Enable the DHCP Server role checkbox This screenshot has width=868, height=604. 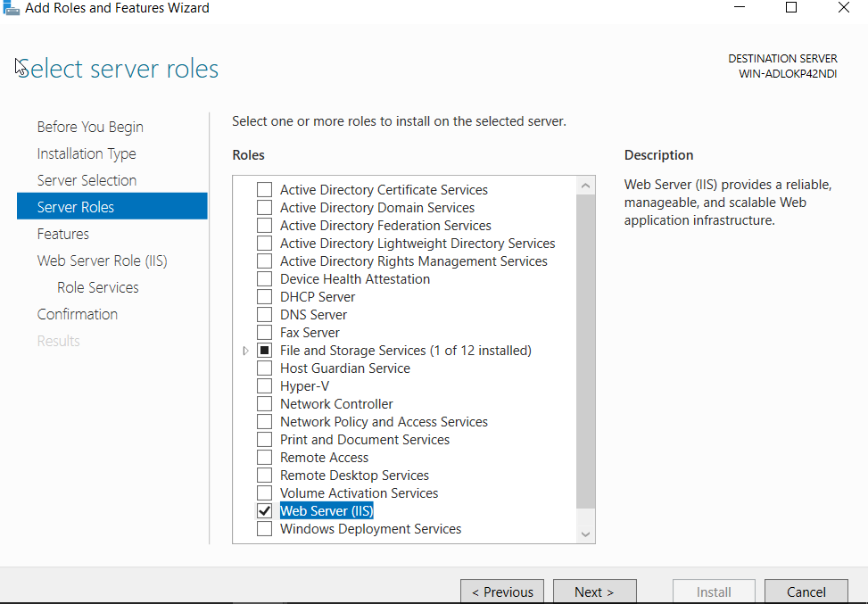coord(264,297)
